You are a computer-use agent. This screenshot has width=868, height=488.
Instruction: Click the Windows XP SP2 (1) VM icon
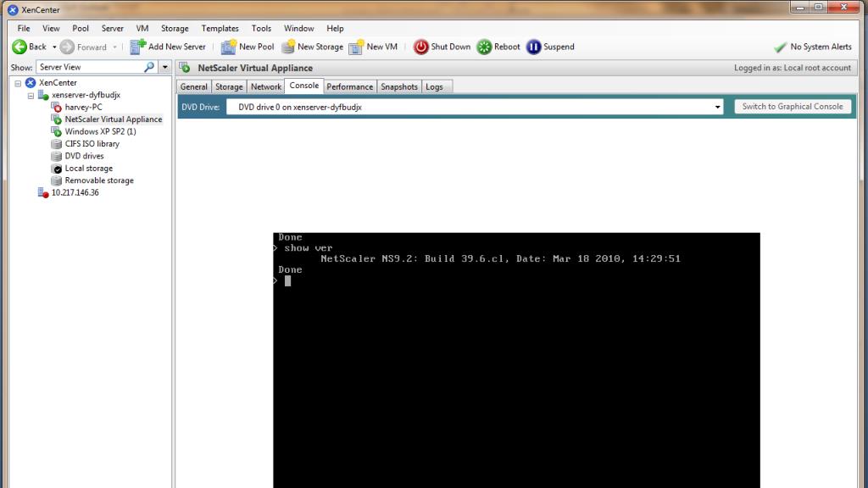[57, 131]
